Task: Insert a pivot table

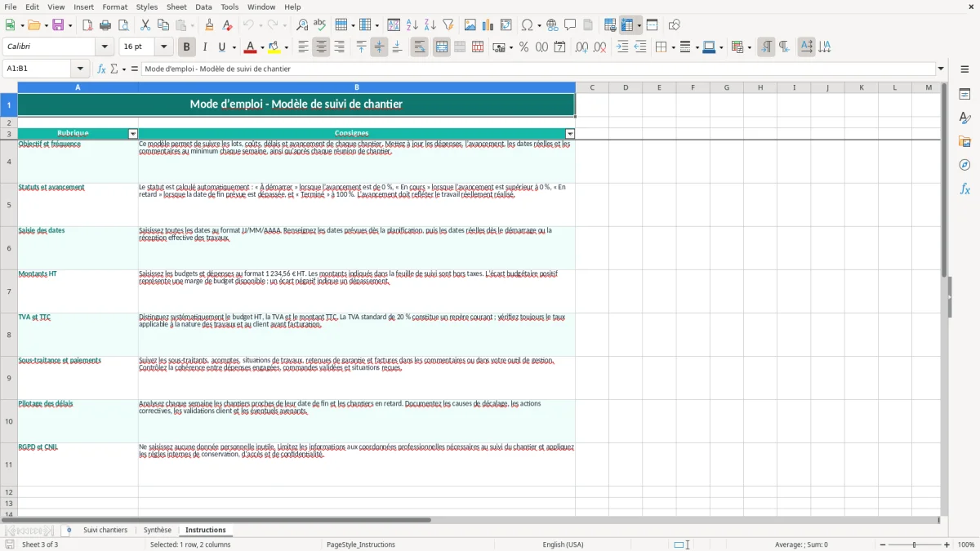Action: tap(506, 25)
